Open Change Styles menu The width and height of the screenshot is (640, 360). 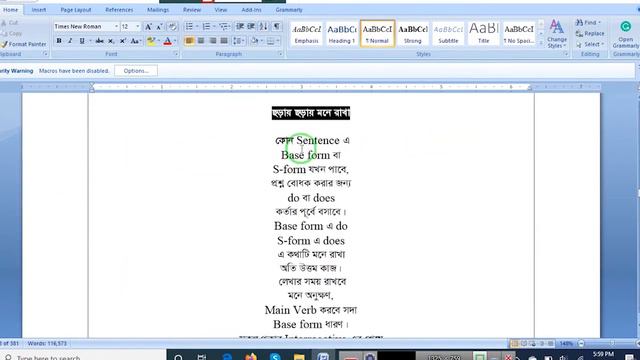tap(557, 34)
